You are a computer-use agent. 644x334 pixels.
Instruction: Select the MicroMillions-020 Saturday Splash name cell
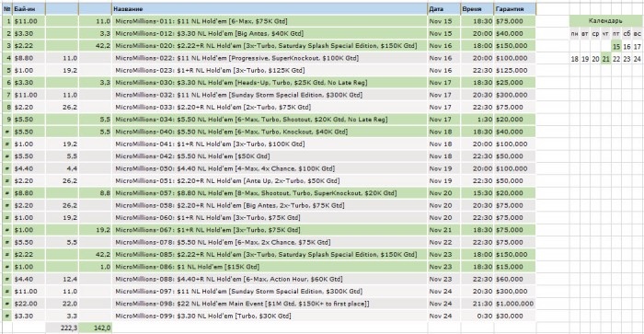(270, 46)
